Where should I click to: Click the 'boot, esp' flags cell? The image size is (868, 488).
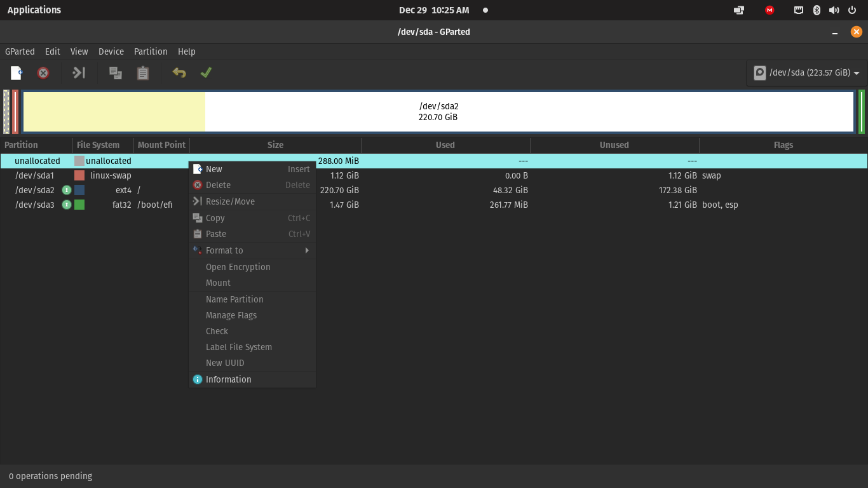pyautogui.click(x=720, y=205)
